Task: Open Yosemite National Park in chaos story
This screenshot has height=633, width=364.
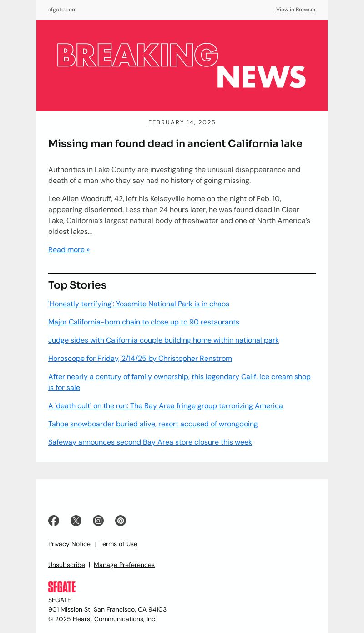Action: point(139,304)
